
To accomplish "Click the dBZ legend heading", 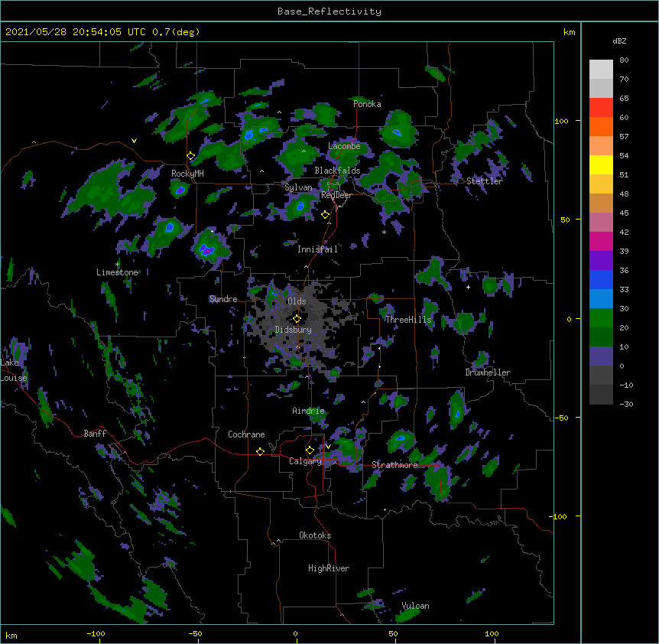I will click(x=619, y=41).
